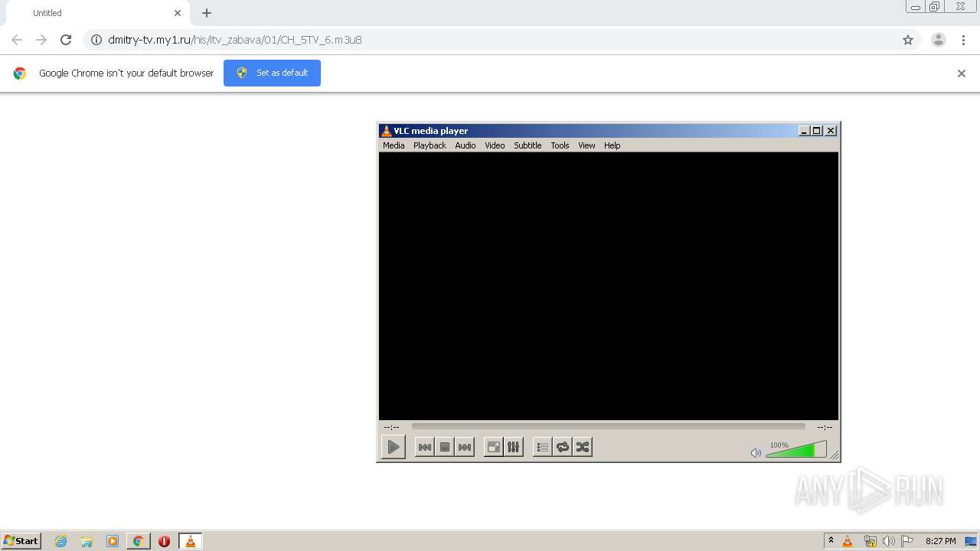Open the VLC Playback menu

[430, 145]
